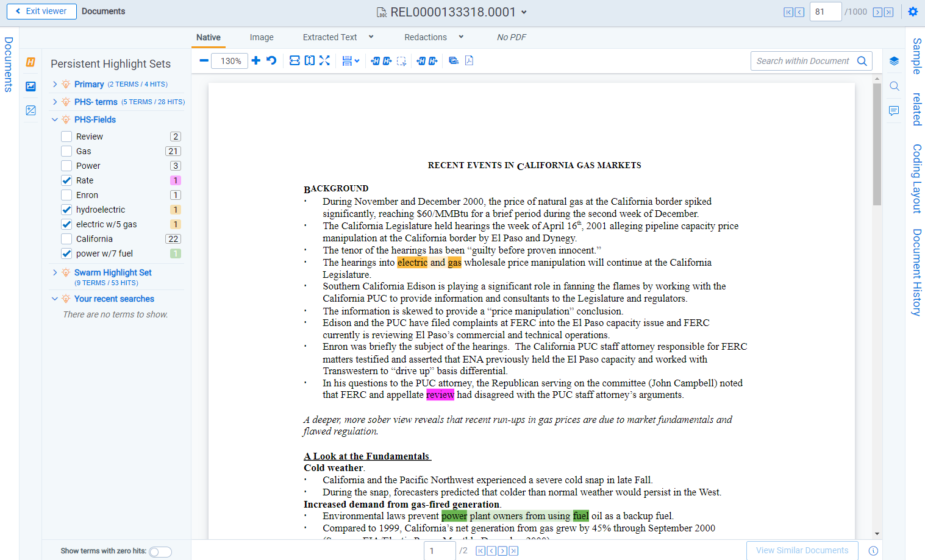The height and width of the screenshot is (560, 925).
Task: Click the stacked images icon in toolbar
Action: click(454, 60)
